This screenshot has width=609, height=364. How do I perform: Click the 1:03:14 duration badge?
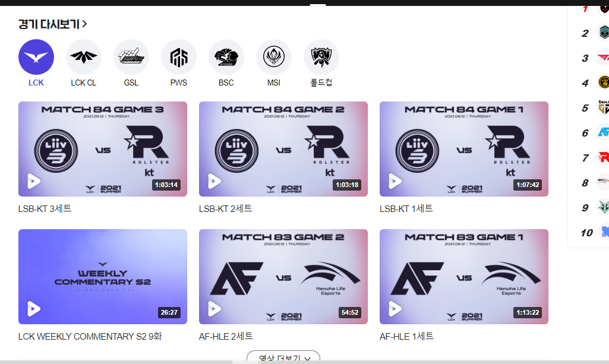point(166,185)
